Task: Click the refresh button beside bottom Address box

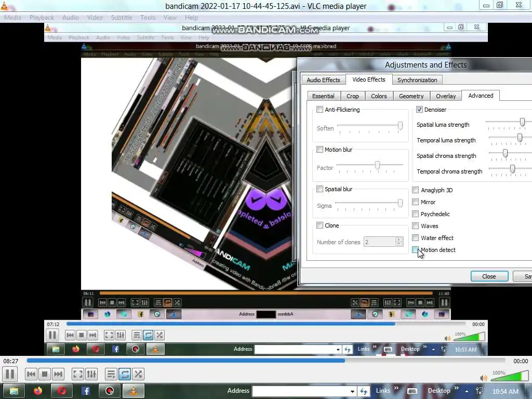Action: coord(364,391)
